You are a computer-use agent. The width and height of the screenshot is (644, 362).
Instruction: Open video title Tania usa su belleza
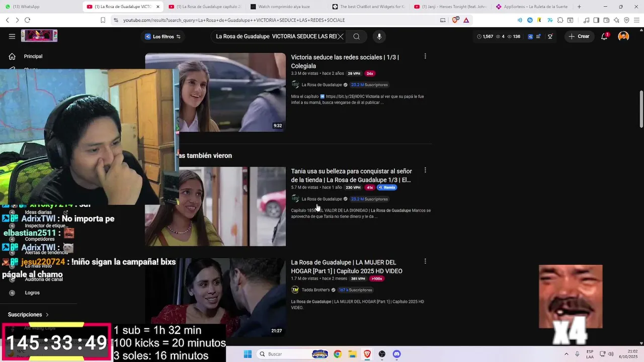click(351, 175)
